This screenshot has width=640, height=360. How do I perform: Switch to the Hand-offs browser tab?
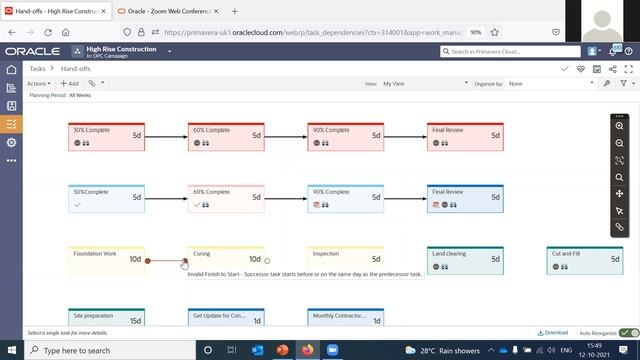coord(56,11)
